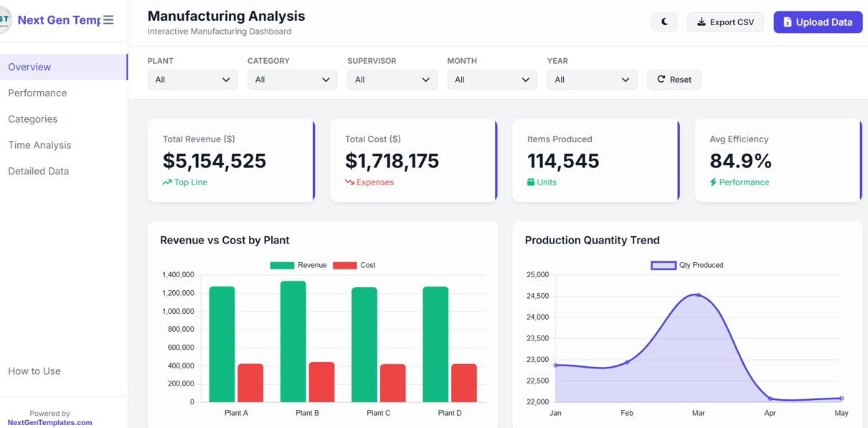Select the Month dropdown
868x428 pixels.
pyautogui.click(x=491, y=80)
